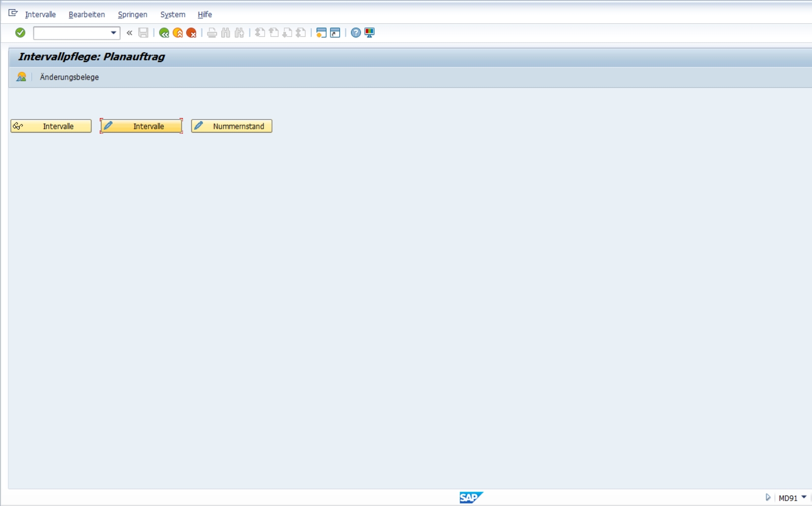This screenshot has width=812, height=506.
Task: Change Intervalle with pencil button
Action: 142,126
